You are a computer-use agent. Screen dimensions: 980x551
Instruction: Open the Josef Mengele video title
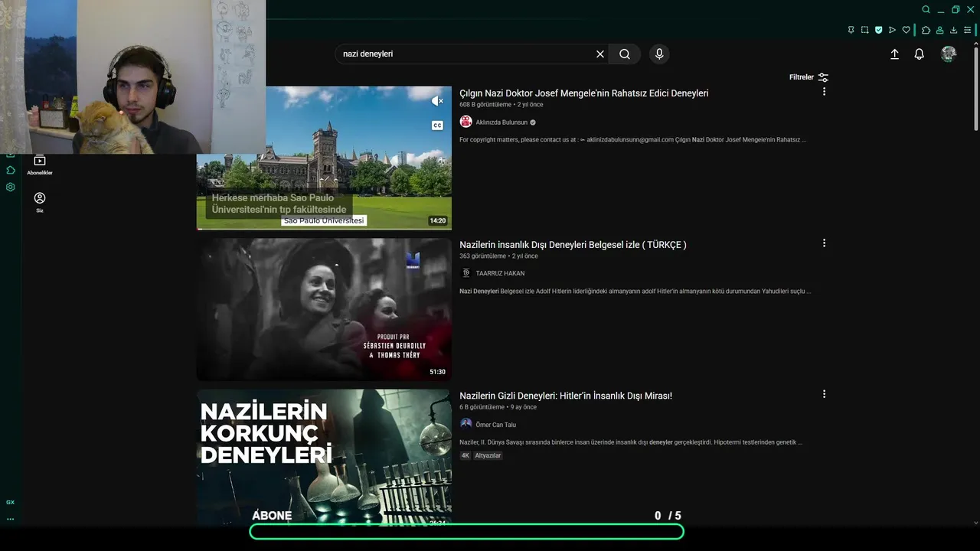coord(583,93)
